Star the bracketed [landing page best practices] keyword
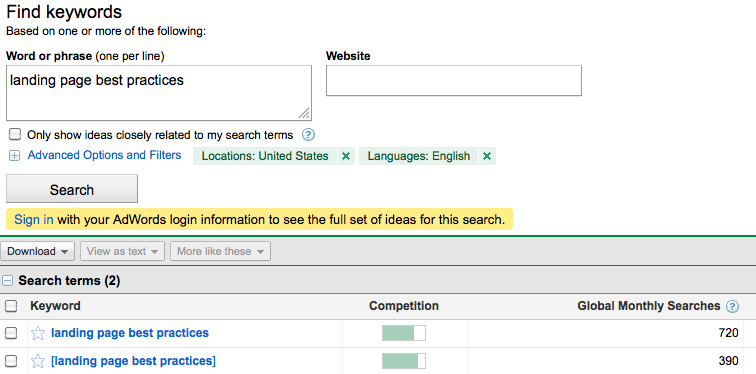Viewport: 756px width, 374px height. click(38, 361)
